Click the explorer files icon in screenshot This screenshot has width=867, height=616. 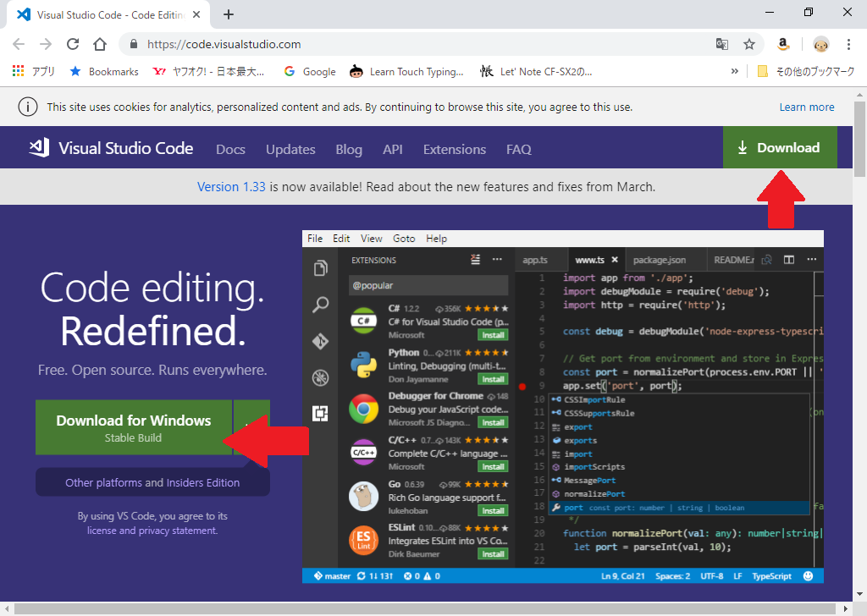[321, 268]
